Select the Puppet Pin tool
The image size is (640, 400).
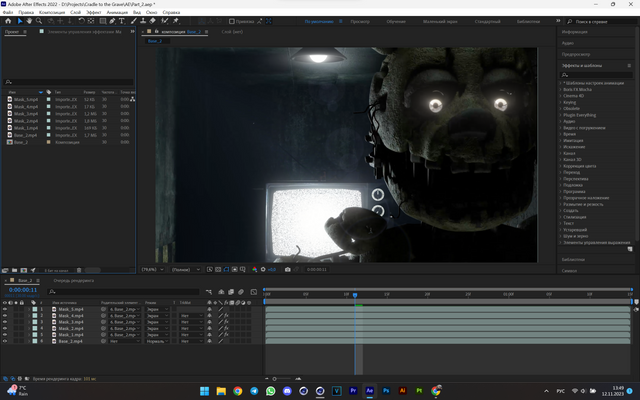[176, 20]
